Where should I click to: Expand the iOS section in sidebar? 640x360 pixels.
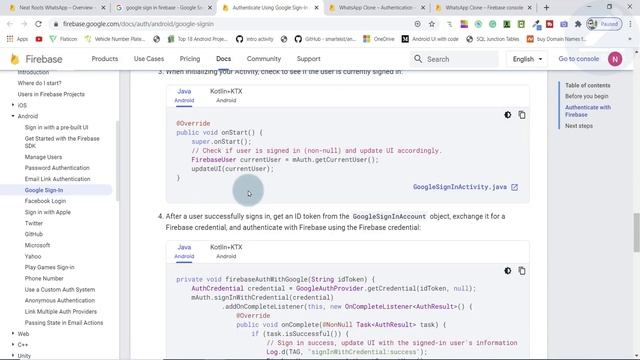(13, 105)
